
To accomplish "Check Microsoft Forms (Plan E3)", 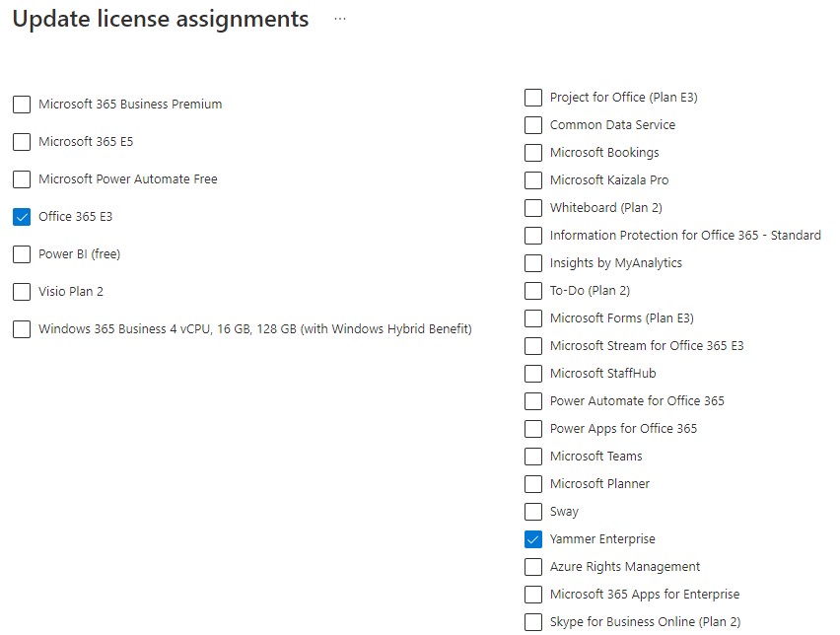I will click(x=532, y=317).
